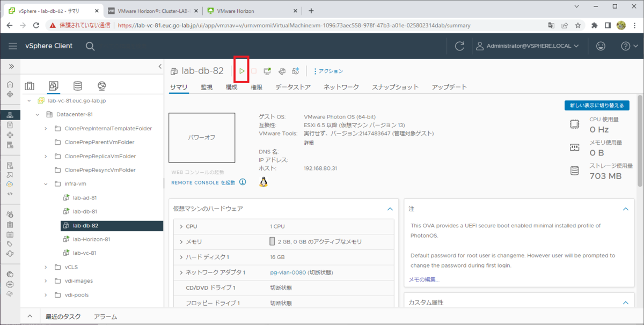
Task: Click the edit settings toolbar icon
Action: pyautogui.click(x=281, y=71)
